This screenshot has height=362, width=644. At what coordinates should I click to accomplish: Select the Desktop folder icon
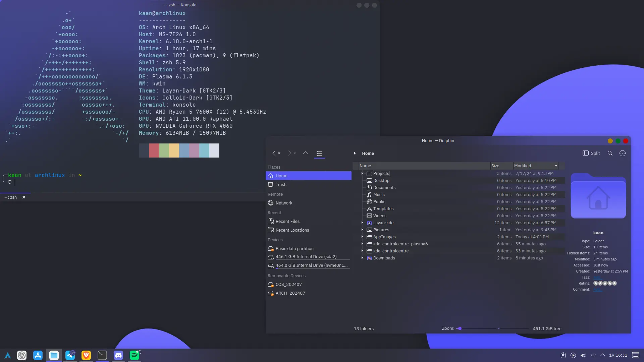pos(369,180)
